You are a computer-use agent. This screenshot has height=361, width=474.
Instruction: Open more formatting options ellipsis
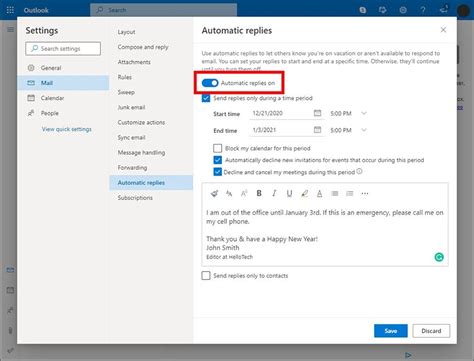365,193
